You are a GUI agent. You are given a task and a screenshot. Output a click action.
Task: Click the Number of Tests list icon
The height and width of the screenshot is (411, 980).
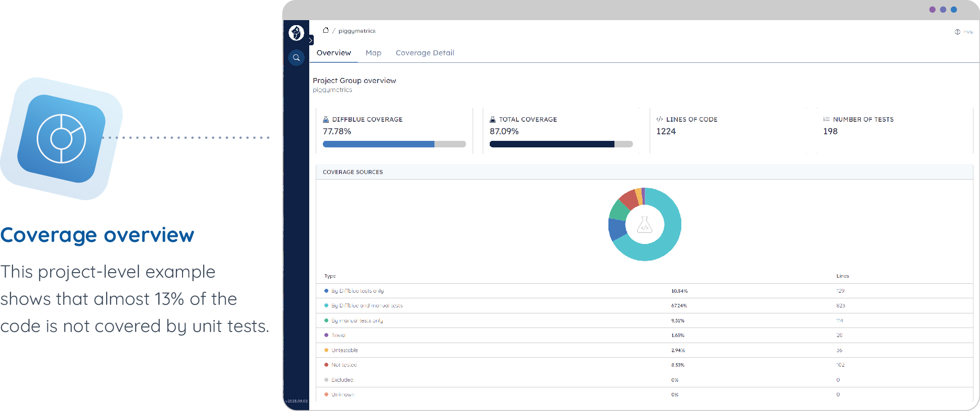click(x=826, y=119)
